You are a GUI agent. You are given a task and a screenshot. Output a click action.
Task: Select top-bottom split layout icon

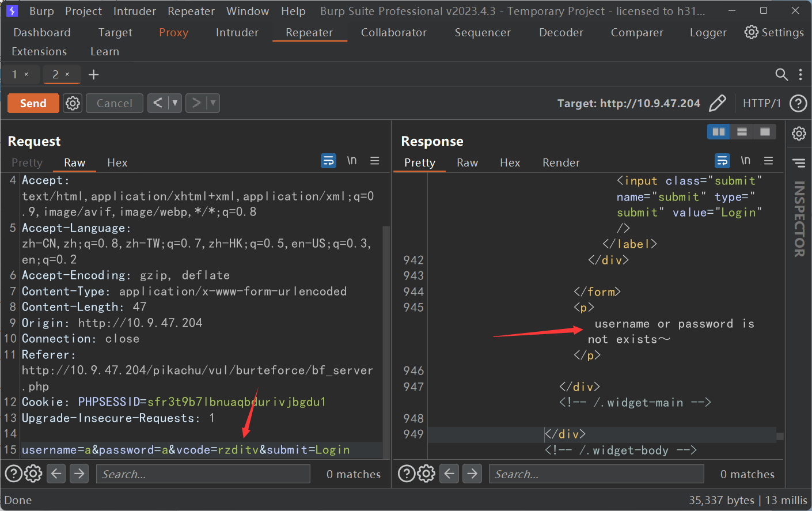coord(742,132)
